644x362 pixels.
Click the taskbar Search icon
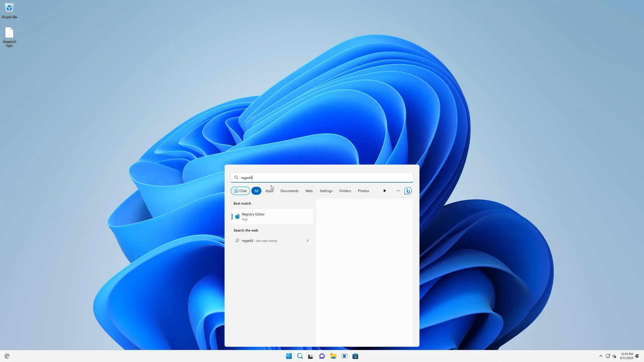[x=300, y=356]
